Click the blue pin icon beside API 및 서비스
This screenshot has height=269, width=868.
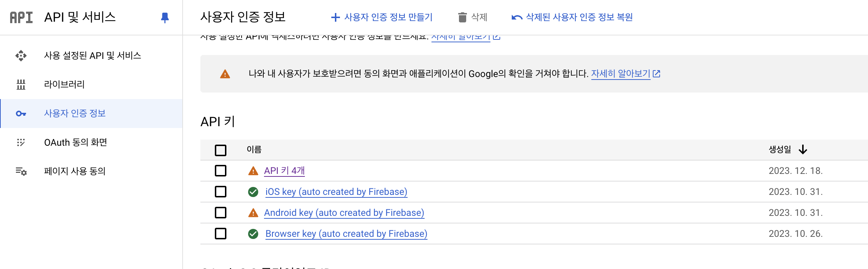pos(165,18)
